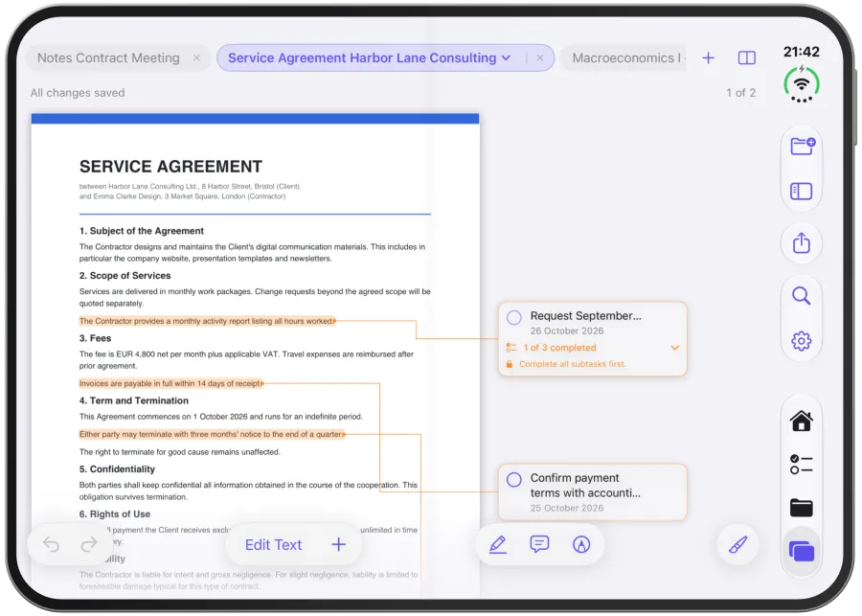
Task: Open the add-folder icon with plus badge
Action: tap(802, 146)
